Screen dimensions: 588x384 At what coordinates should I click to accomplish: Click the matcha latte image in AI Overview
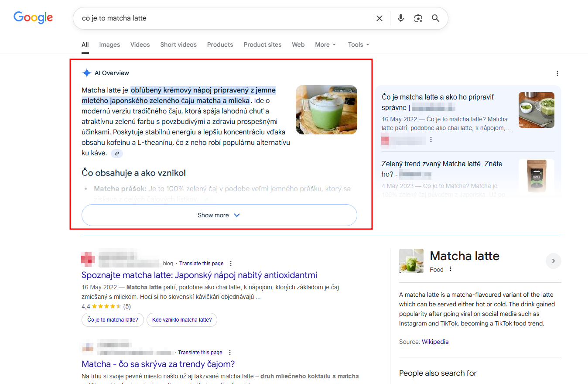click(x=326, y=110)
